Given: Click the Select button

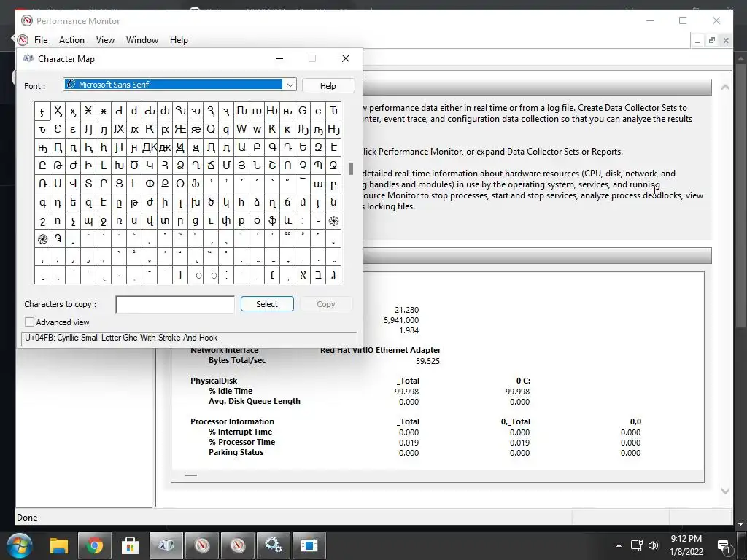Looking at the screenshot, I should 267,304.
